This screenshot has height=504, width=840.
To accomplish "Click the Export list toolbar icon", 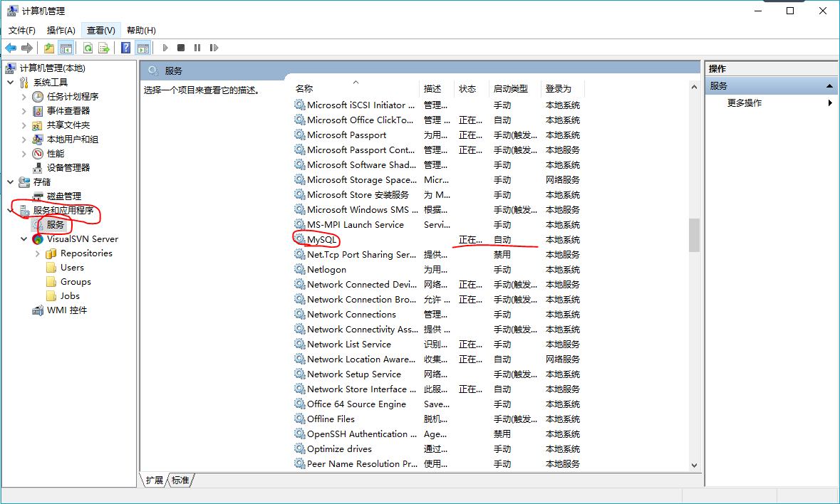I will coord(104,48).
